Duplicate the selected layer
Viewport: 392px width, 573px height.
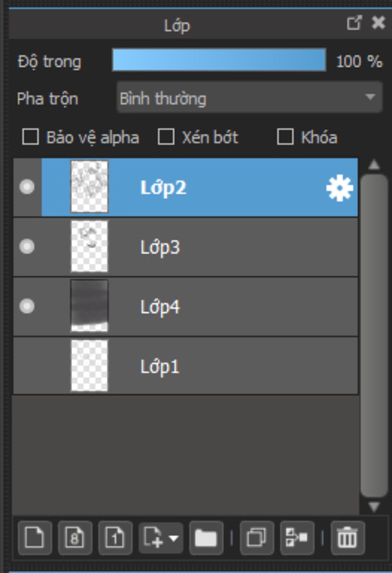click(x=256, y=538)
